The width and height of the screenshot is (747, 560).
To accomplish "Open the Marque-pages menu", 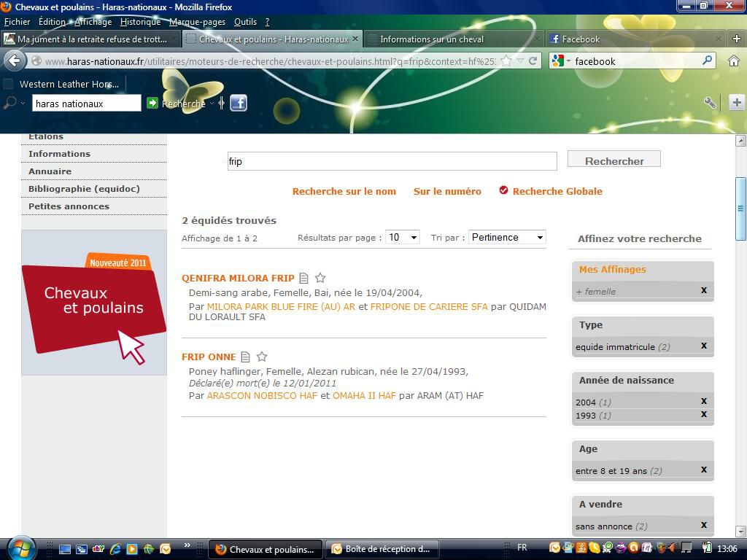I will 197,22.
